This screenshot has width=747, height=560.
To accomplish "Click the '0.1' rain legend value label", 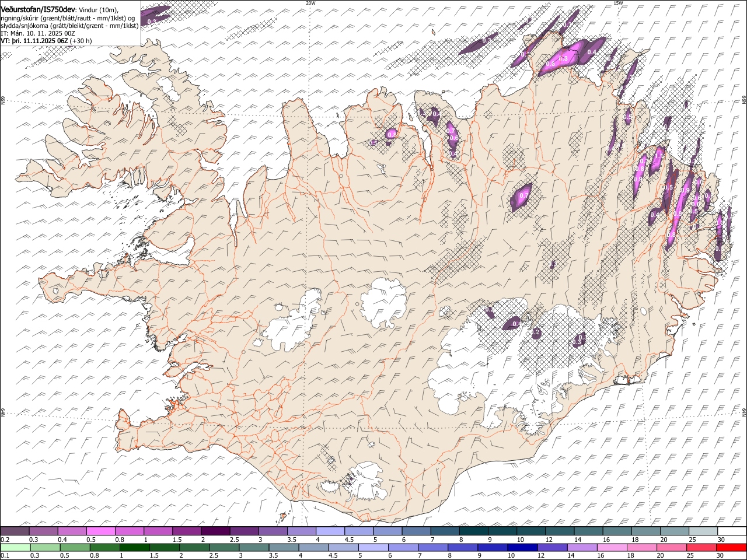I will point(5,556).
